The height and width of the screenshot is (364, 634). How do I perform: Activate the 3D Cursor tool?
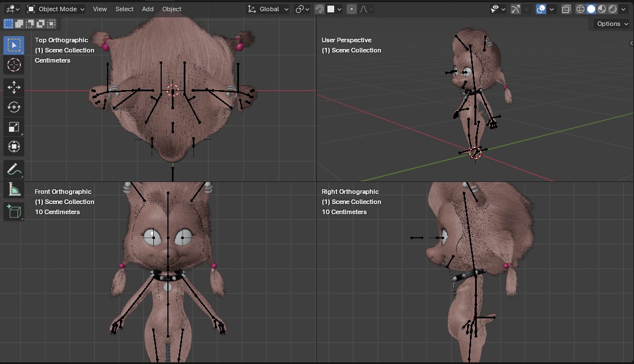pos(14,65)
